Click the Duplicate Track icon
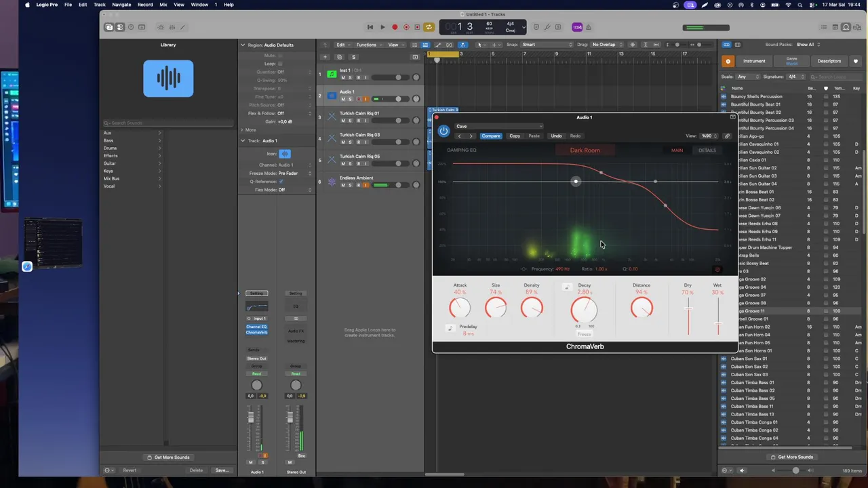This screenshot has height=488, width=868. click(339, 57)
